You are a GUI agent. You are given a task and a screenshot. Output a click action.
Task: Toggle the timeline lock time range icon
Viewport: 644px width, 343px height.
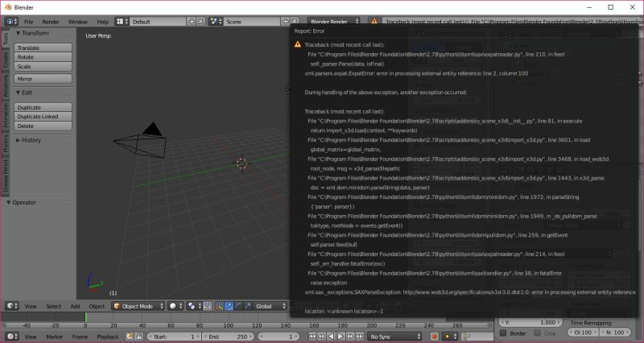point(138,337)
